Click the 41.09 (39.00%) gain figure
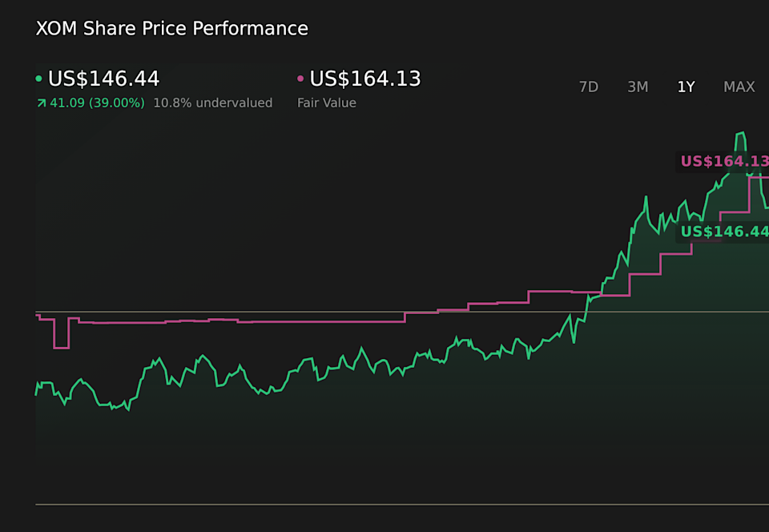Image resolution: width=769 pixels, height=532 pixels. (96, 103)
